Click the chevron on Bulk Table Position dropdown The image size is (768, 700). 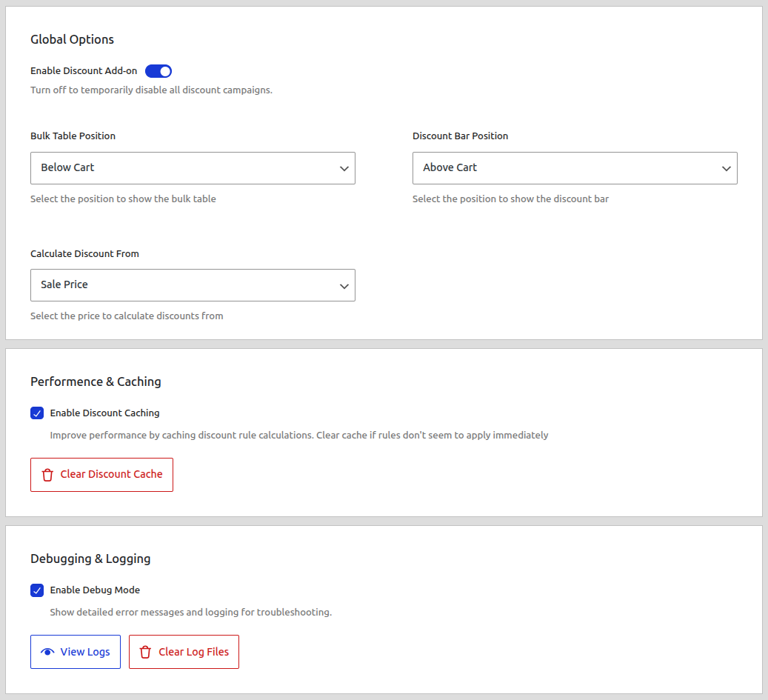pyautogui.click(x=344, y=168)
